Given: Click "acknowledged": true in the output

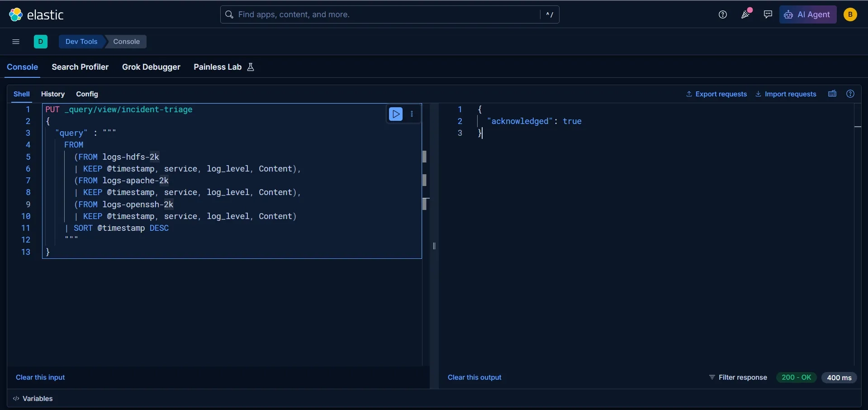Looking at the screenshot, I should (534, 121).
